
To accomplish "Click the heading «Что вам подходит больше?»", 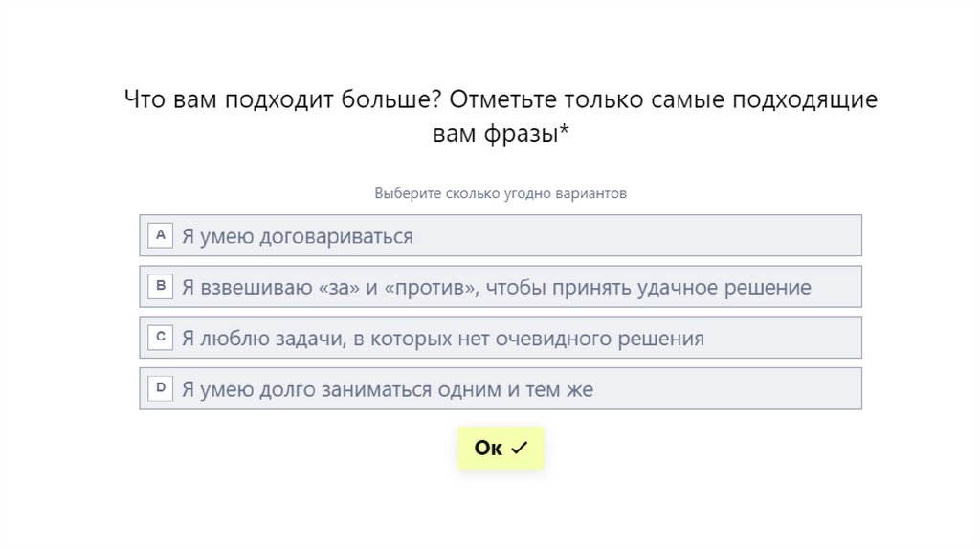I will (x=282, y=100).
